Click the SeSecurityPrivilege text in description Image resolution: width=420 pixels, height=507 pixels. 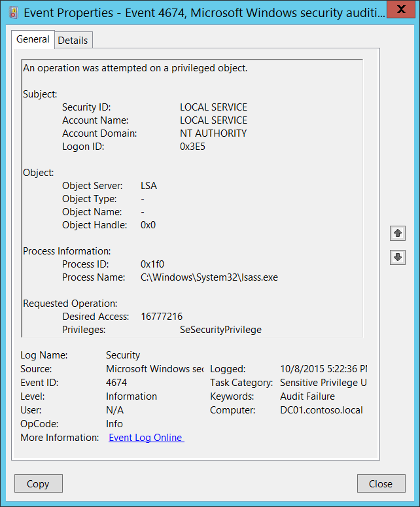[x=220, y=330]
